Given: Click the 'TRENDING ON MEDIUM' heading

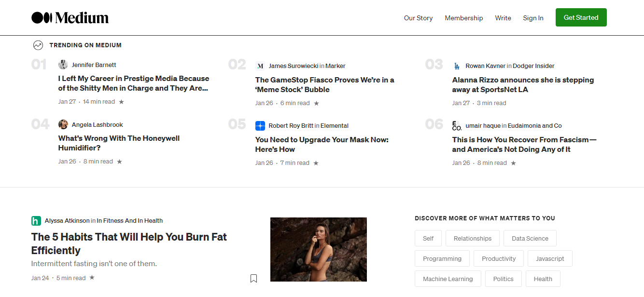Looking at the screenshot, I should click(85, 45).
